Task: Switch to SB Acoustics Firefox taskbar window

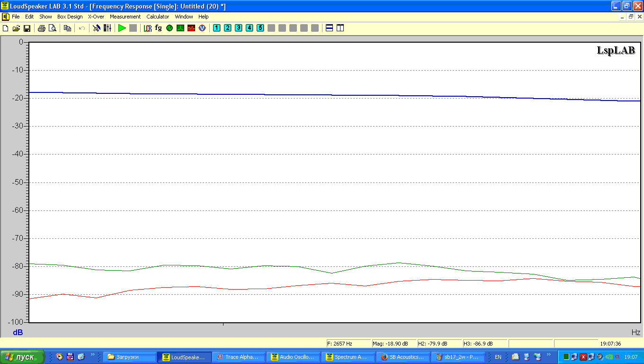Action: pyautogui.click(x=403, y=357)
